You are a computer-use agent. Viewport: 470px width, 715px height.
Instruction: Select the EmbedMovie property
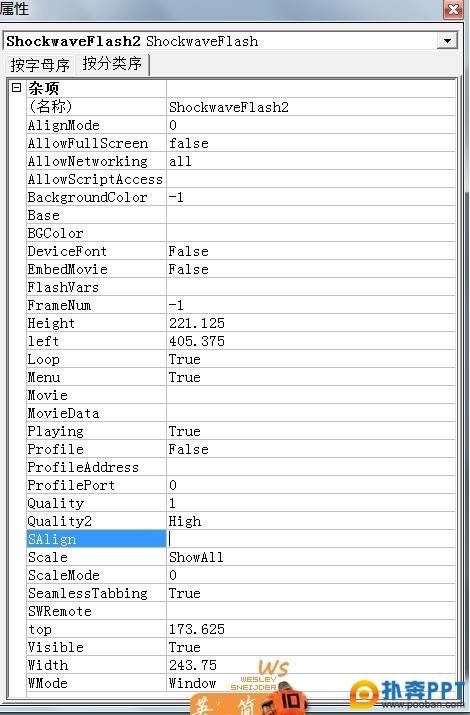coord(96,269)
